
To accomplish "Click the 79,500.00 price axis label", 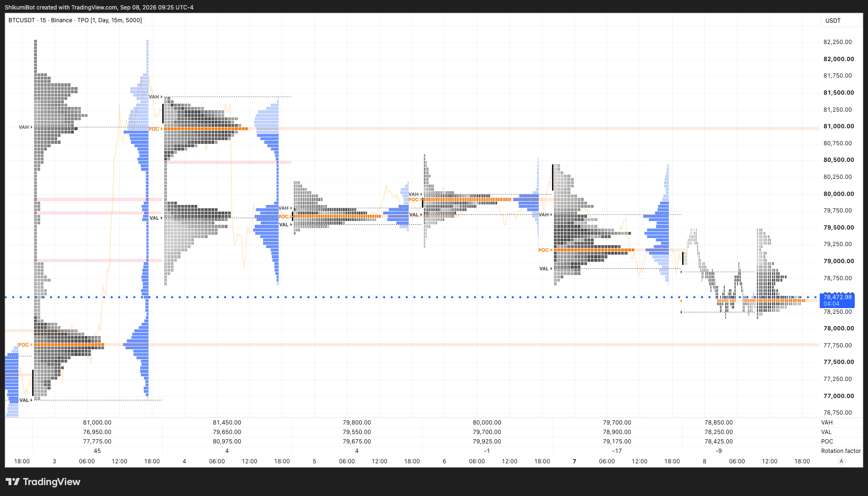I will pos(839,228).
